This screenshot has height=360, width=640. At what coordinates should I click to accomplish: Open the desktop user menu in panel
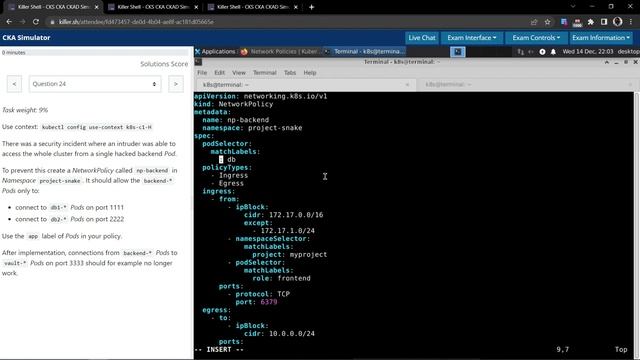[629, 51]
